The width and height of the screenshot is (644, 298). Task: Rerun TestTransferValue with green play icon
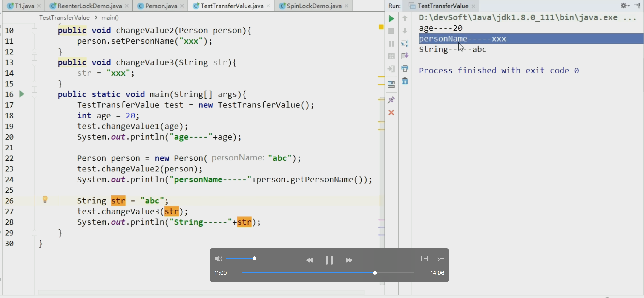(x=391, y=18)
